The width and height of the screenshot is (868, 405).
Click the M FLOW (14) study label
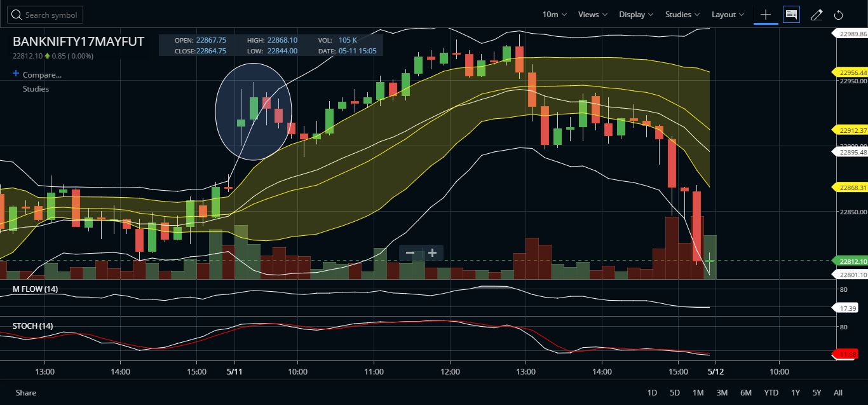36,289
